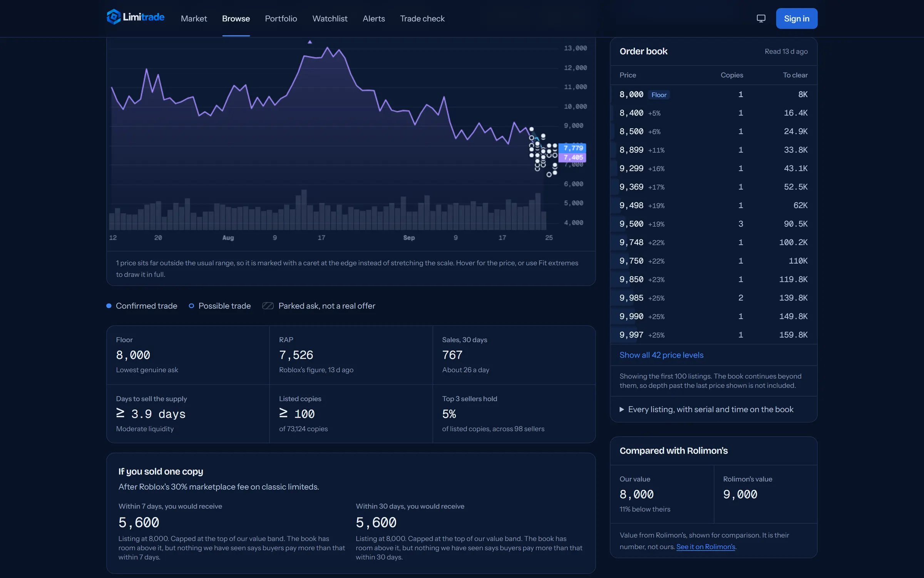
Task: Expand Every listing with serial and time
Action: [x=707, y=409]
